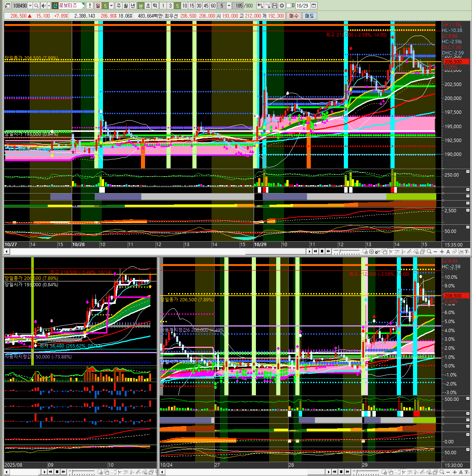Click the candle compare icon after 185/900
This screenshot has height=476, width=472.
pyautogui.click(x=260, y=6)
